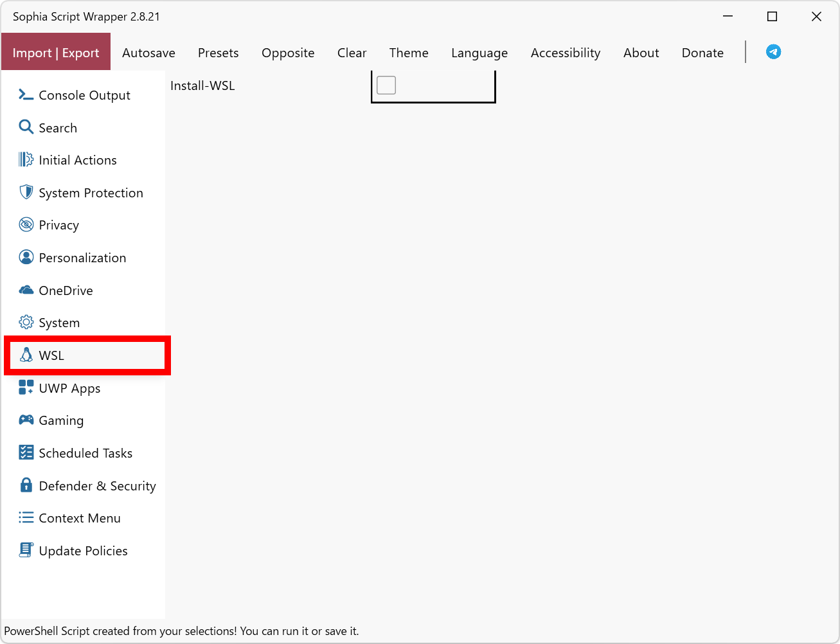Go to Initial Actions via its icon
The width and height of the screenshot is (840, 644).
[x=26, y=159]
